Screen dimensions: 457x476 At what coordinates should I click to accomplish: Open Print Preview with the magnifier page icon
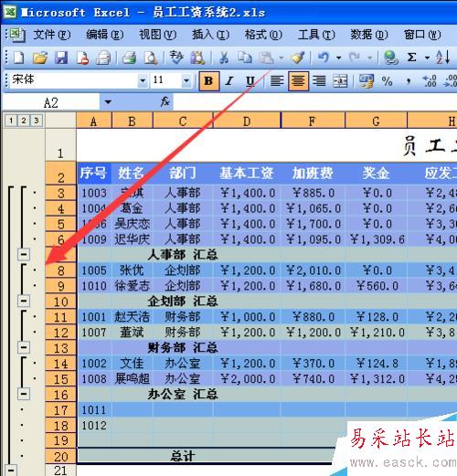pos(151,58)
